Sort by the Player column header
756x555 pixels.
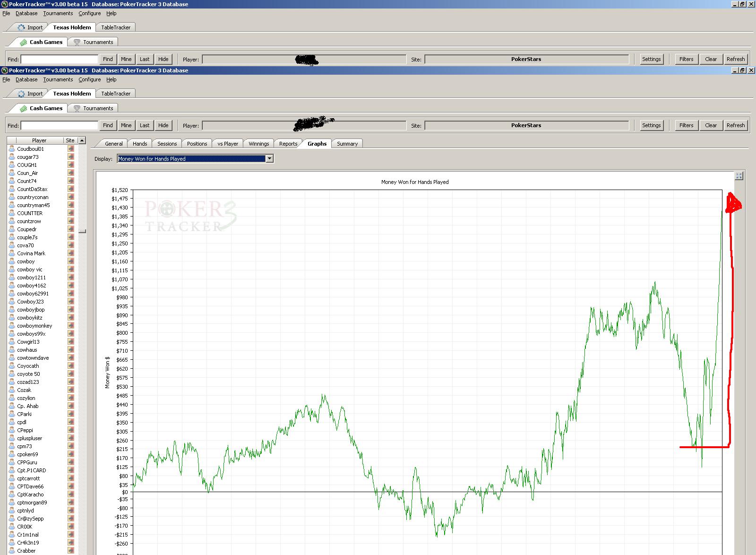39,140
